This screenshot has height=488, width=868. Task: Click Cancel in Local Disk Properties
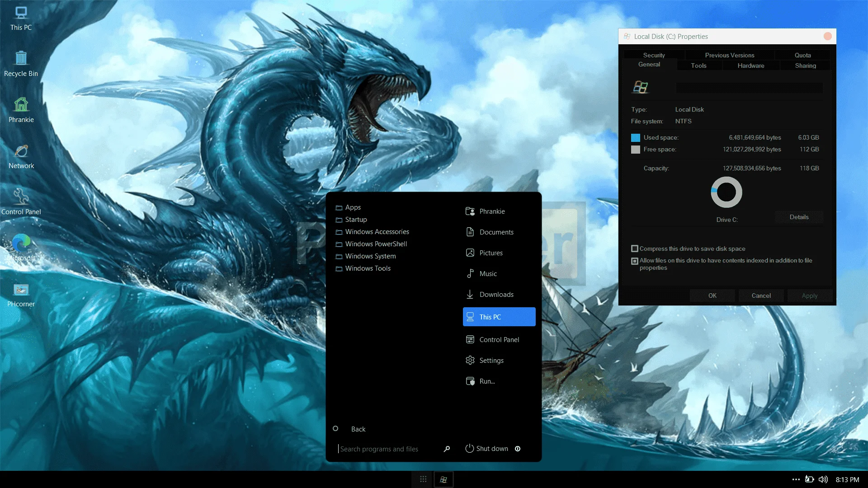(x=761, y=296)
